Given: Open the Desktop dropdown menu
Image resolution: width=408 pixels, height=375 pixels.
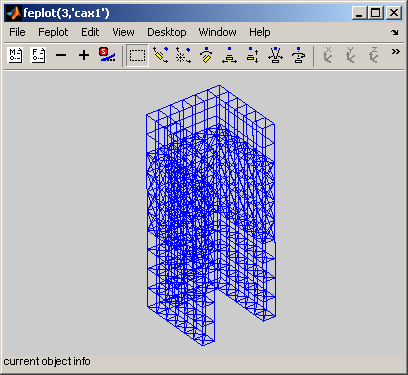Looking at the screenshot, I should (167, 32).
